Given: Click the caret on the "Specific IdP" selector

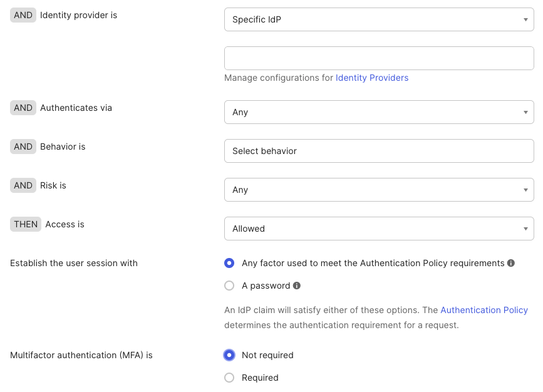Looking at the screenshot, I should point(526,19).
